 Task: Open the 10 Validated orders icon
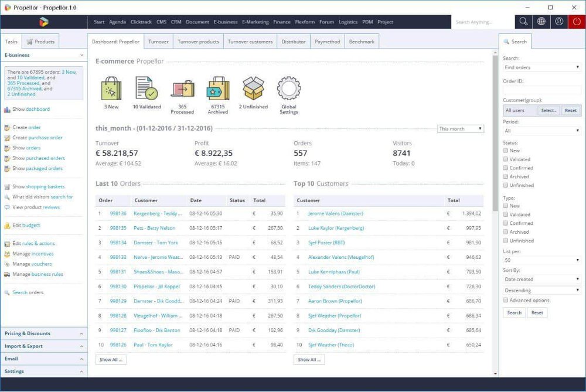tap(146, 88)
